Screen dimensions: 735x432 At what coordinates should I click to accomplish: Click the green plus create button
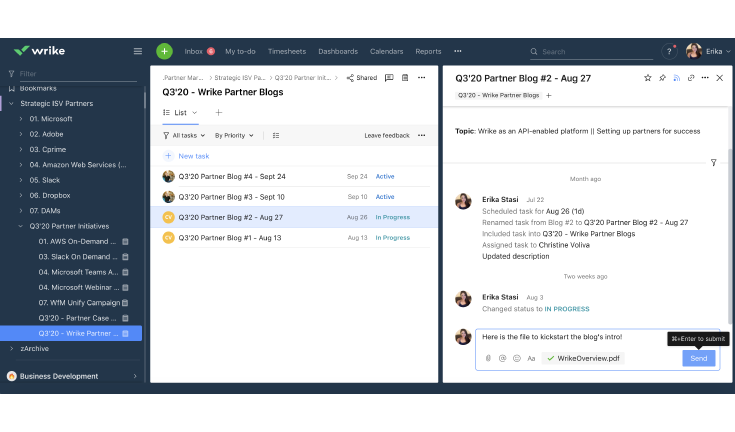click(164, 51)
